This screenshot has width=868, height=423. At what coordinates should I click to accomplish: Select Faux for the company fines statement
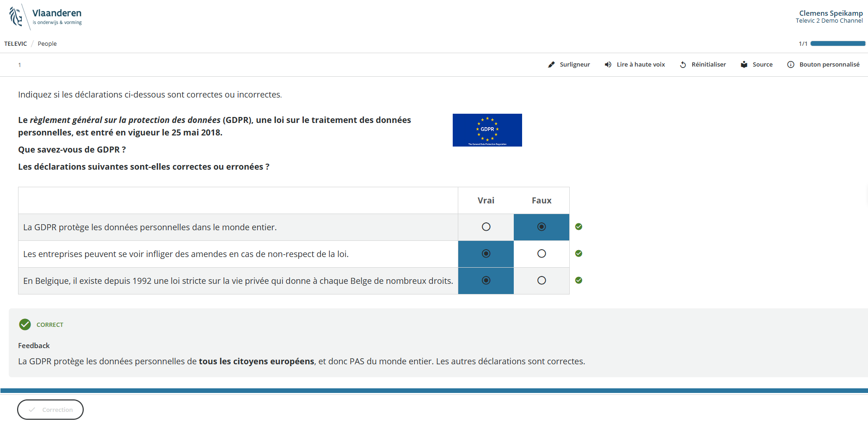click(x=542, y=254)
